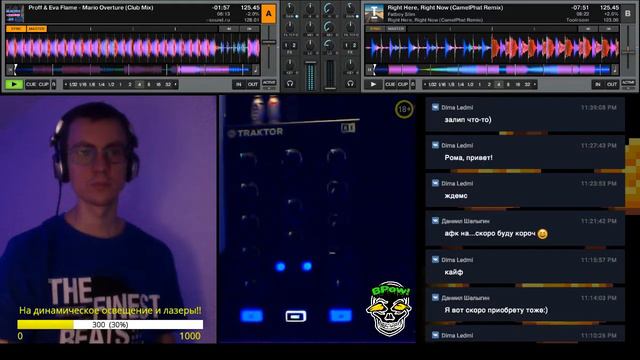Image resolution: width=640 pixels, height=360 pixels.
Task: Click channel A LO EQ knob
Action: click(x=310, y=46)
